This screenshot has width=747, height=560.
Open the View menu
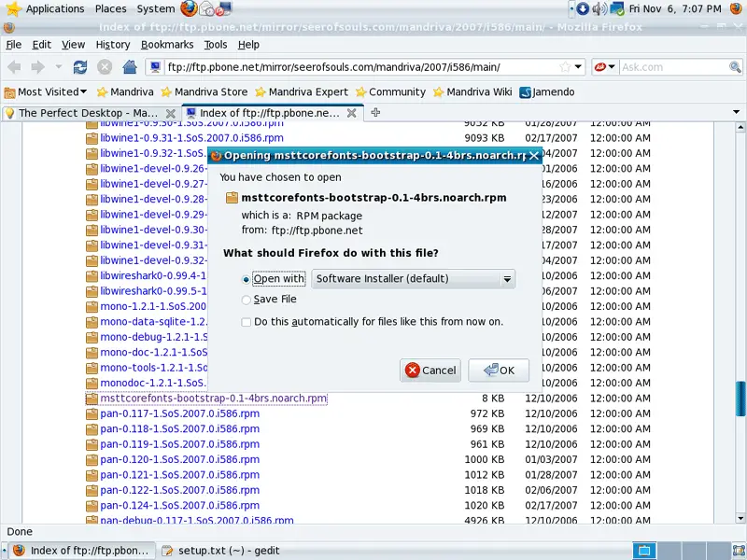pos(74,45)
